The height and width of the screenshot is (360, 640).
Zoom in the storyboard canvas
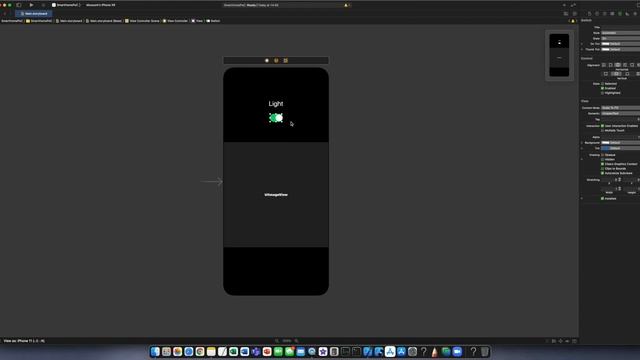click(297, 341)
